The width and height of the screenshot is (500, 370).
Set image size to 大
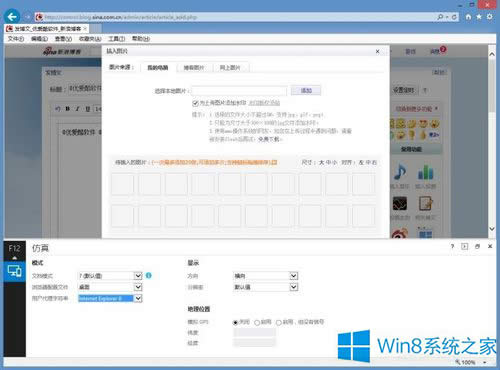pyautogui.click(x=321, y=163)
